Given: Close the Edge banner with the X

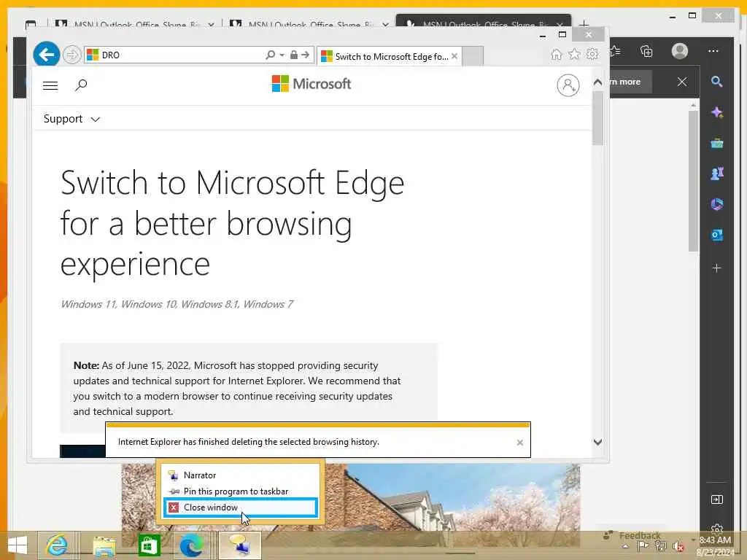Looking at the screenshot, I should point(682,82).
